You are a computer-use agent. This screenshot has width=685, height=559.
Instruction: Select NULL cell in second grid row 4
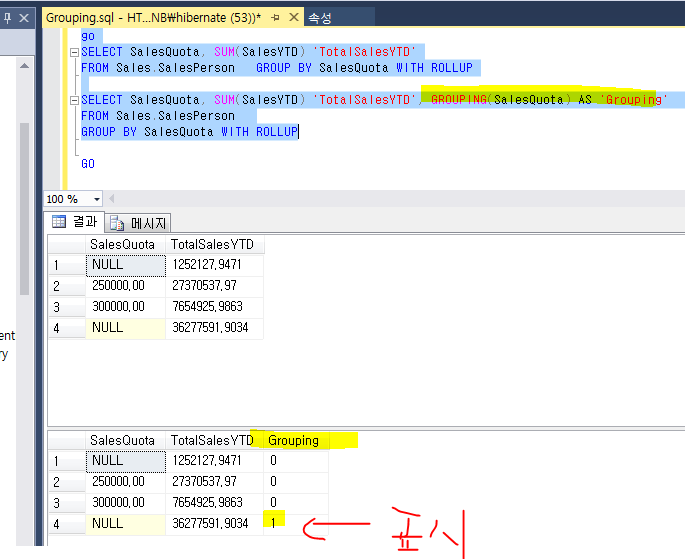(x=126, y=524)
